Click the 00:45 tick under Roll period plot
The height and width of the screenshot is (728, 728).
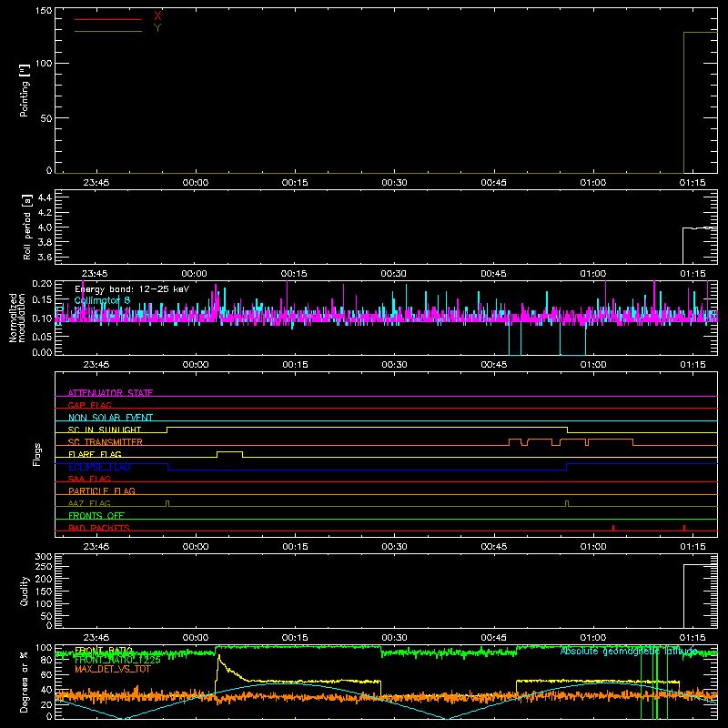pos(493,274)
